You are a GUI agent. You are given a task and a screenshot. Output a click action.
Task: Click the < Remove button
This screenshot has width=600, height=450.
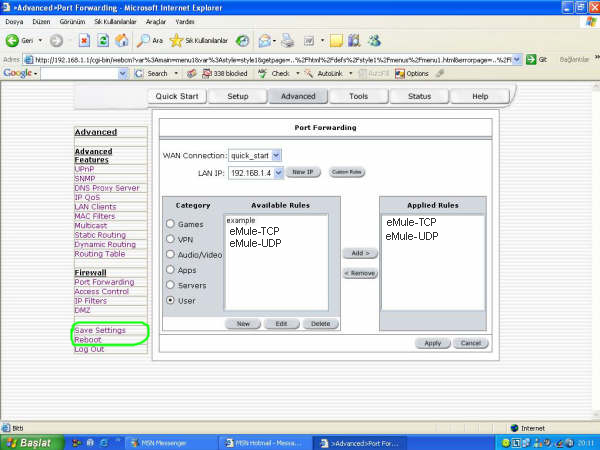(x=360, y=273)
